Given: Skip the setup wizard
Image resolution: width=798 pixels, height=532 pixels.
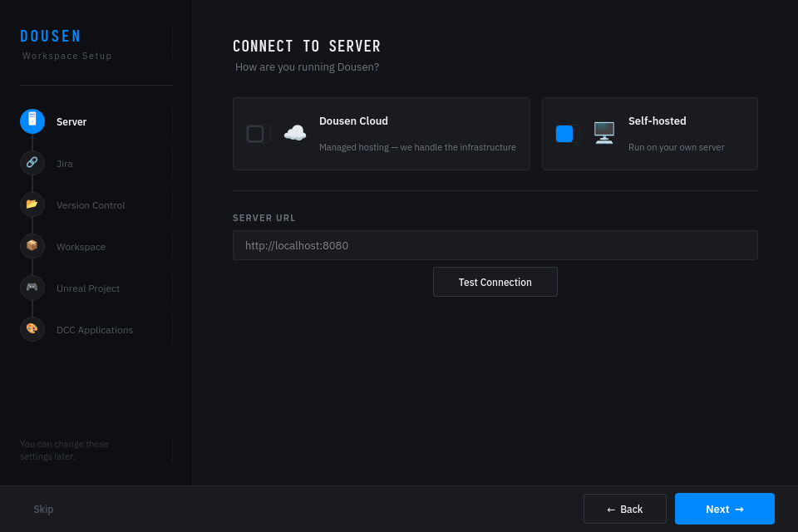Looking at the screenshot, I should [43, 509].
